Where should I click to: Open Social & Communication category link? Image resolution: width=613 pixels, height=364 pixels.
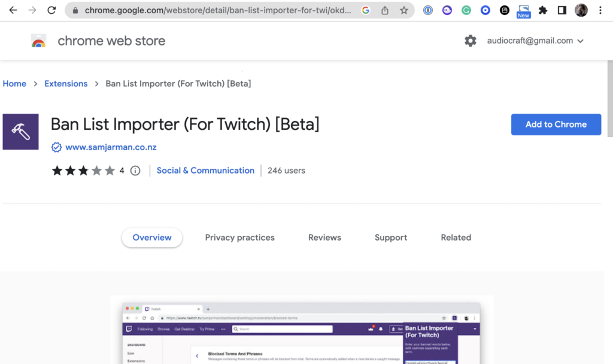[205, 171]
